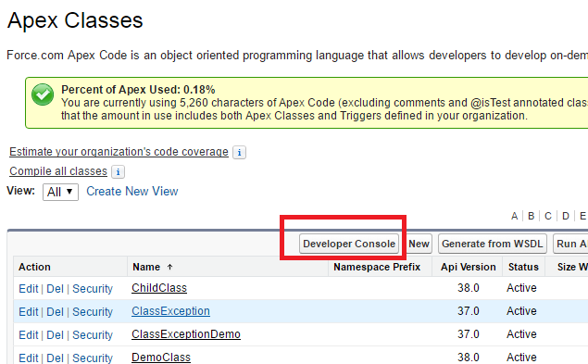Click Generate from WSDL button
588x364 pixels.
tap(493, 244)
